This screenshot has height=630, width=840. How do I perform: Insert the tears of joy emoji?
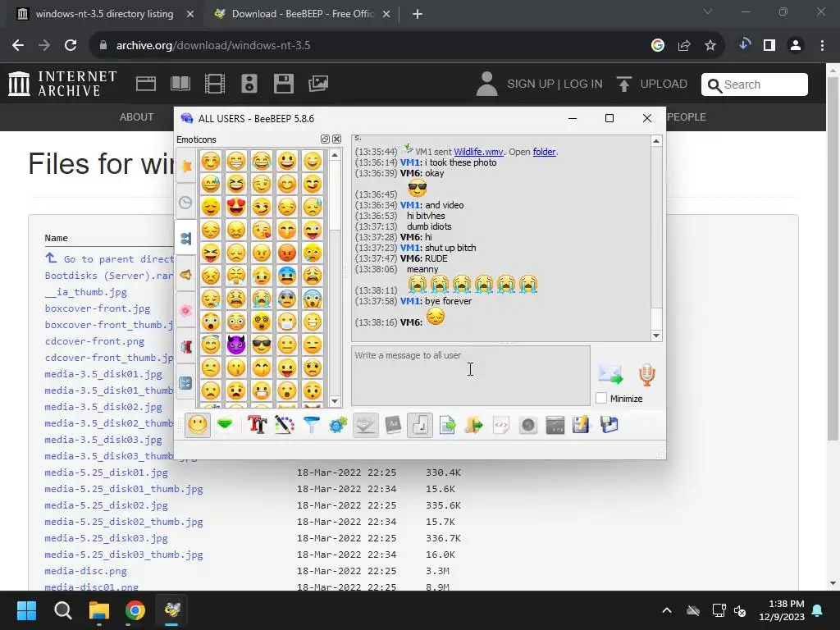[262, 161]
